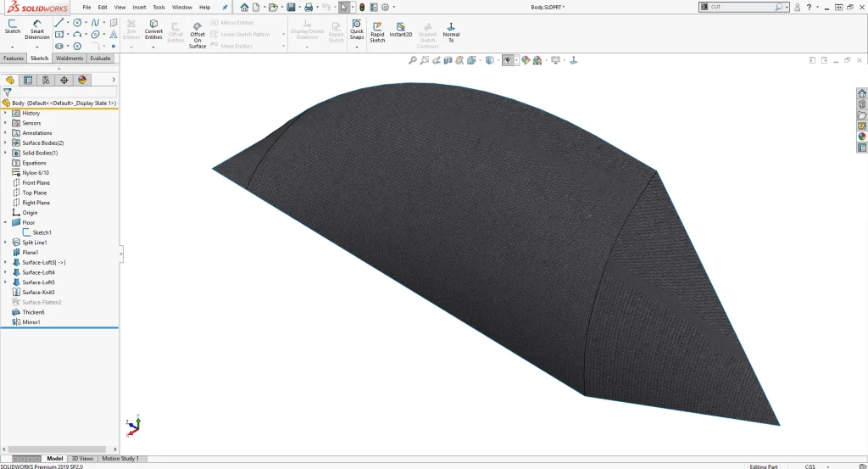The width and height of the screenshot is (868, 469).
Task: Activate Offset On Surface tool
Action: pyautogui.click(x=198, y=34)
